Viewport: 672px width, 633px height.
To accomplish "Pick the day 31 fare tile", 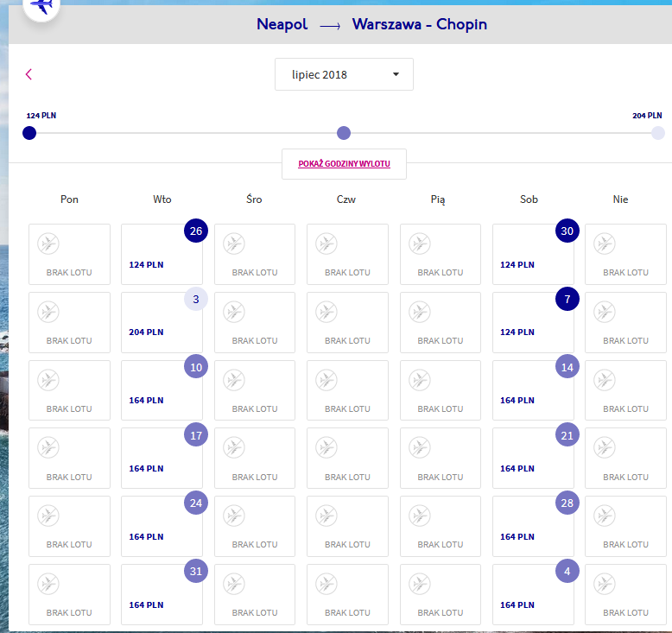I will pyautogui.click(x=162, y=594).
